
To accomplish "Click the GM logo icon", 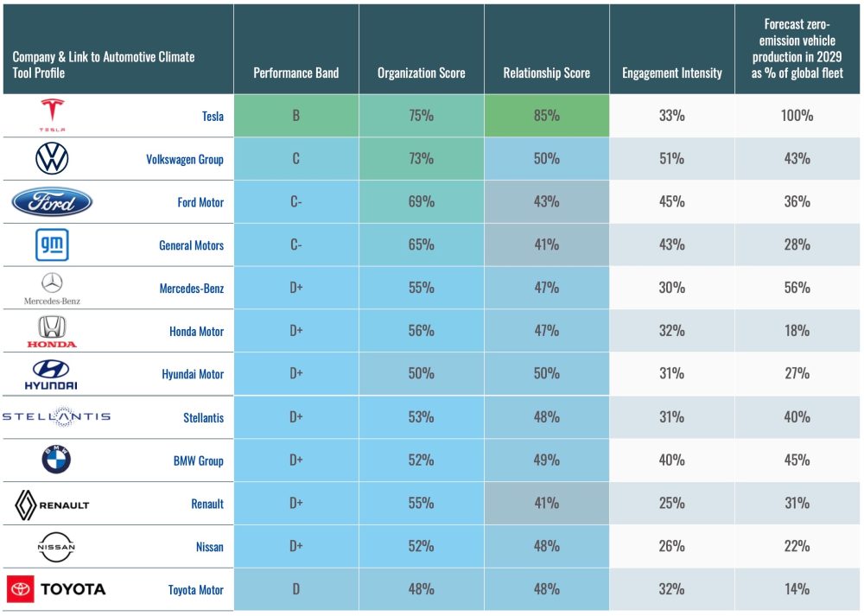I will [52, 245].
